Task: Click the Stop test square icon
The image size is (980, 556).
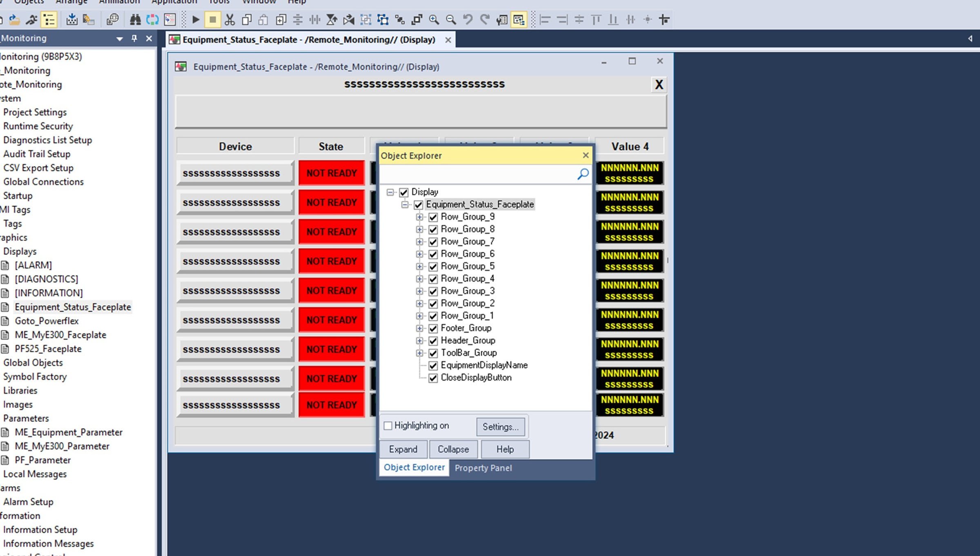Action: coord(212,19)
